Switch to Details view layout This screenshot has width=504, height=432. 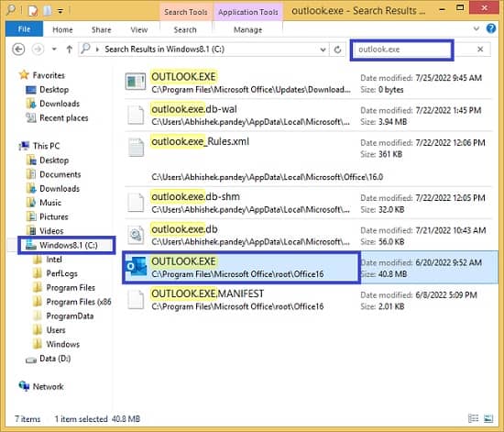473,418
